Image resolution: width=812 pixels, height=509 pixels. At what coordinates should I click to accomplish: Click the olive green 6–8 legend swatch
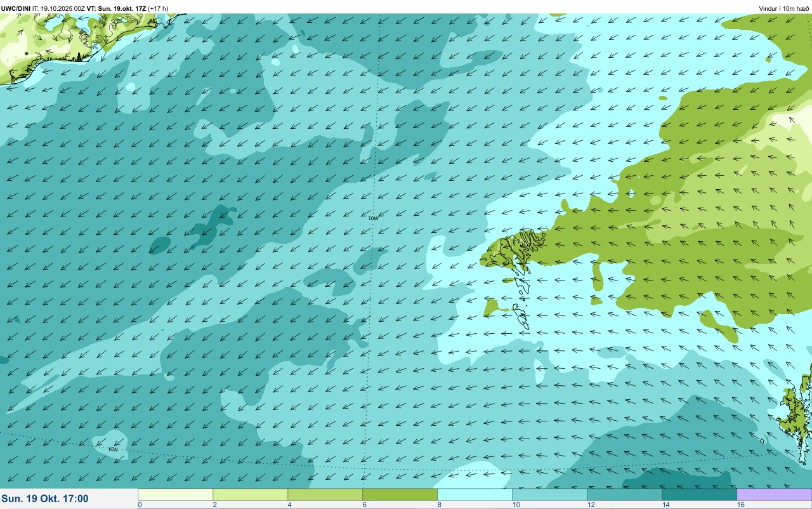[x=400, y=494]
